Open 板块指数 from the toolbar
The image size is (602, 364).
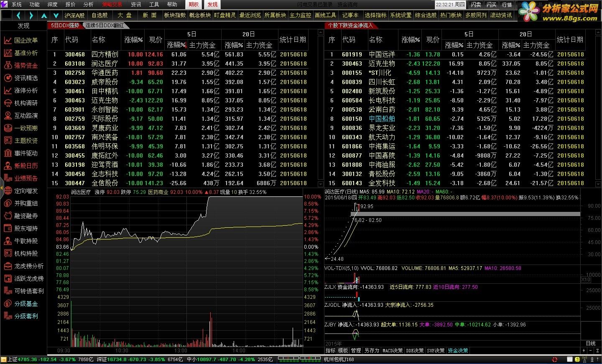(x=175, y=15)
